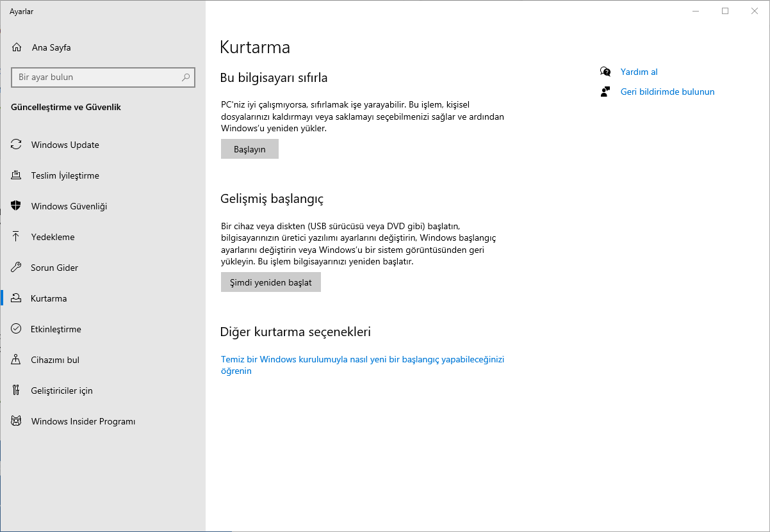Click the Ana Sayfa home icon

(x=17, y=47)
